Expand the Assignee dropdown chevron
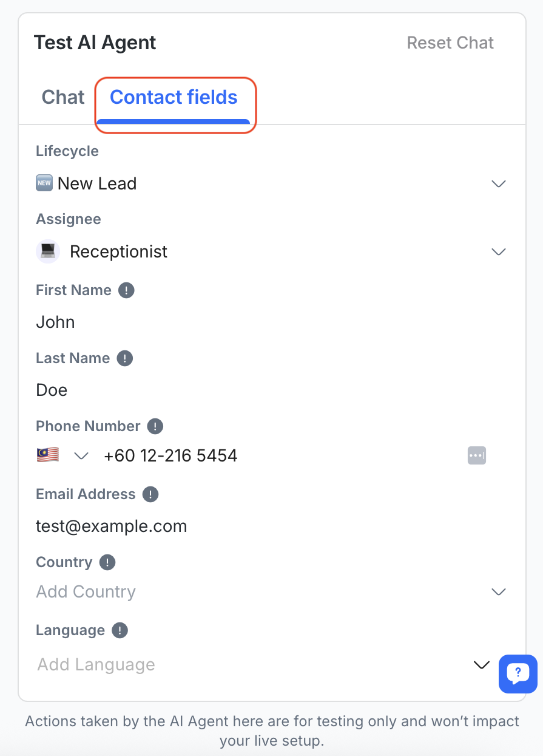Screen dimensions: 543x756 tap(499, 251)
